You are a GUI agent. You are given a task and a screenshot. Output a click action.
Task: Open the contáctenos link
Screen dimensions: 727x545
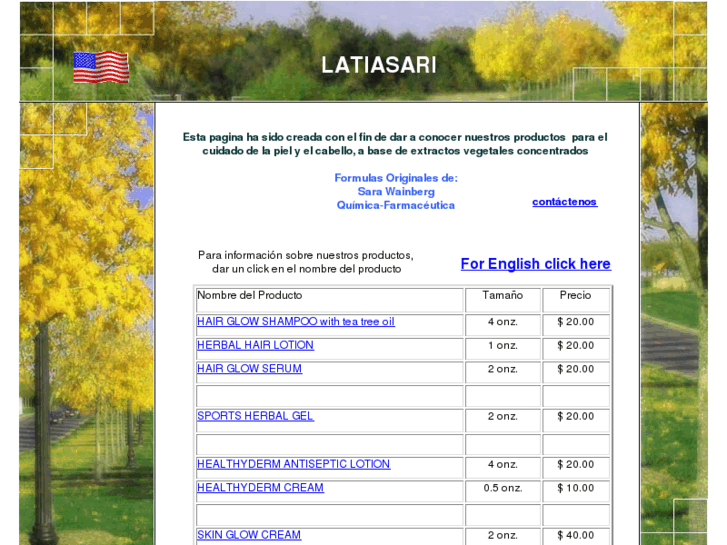(x=564, y=202)
